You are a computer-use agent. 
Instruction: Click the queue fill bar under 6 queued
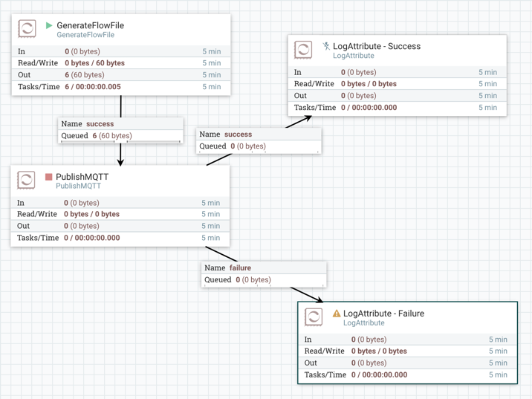120,141
